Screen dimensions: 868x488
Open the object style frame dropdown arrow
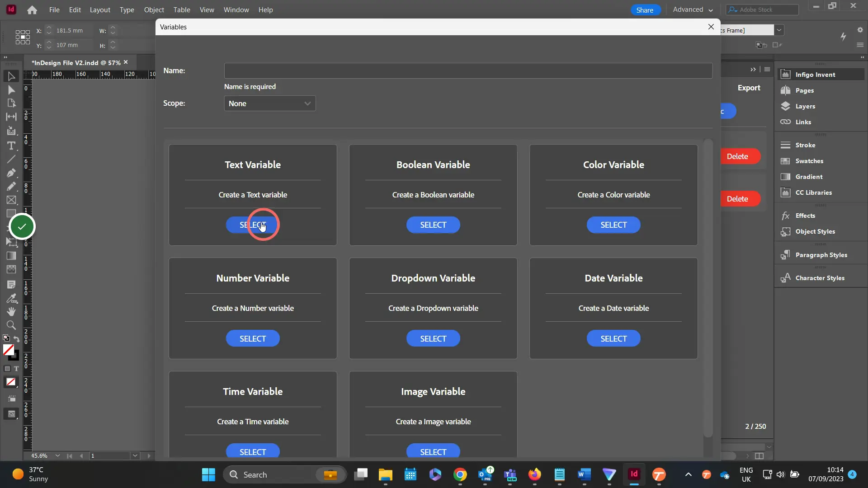[779, 30]
